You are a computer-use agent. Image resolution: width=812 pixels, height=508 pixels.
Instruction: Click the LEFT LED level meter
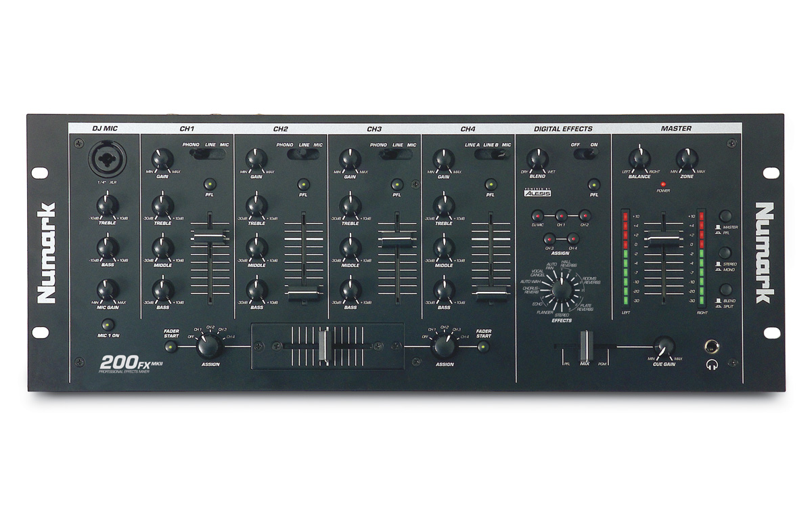coord(625,257)
